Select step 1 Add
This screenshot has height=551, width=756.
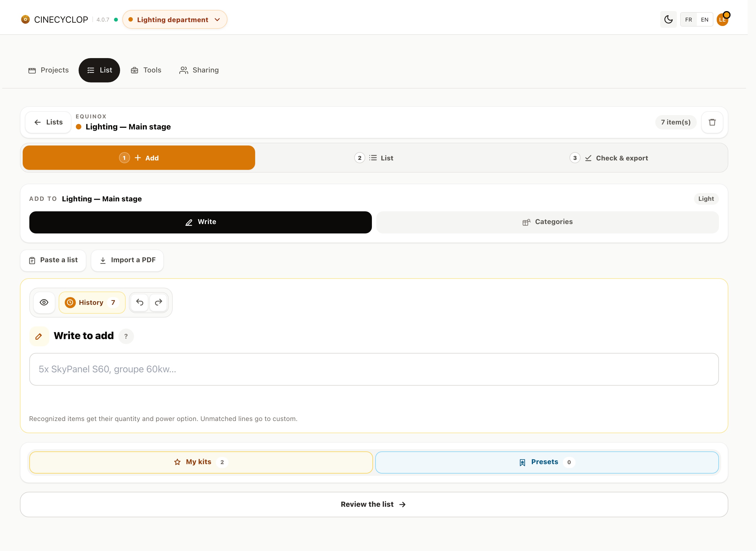tap(139, 158)
